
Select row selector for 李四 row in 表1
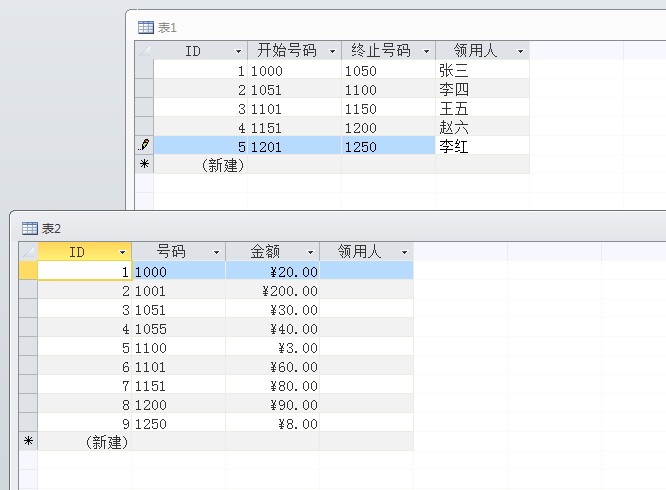pyautogui.click(x=144, y=88)
